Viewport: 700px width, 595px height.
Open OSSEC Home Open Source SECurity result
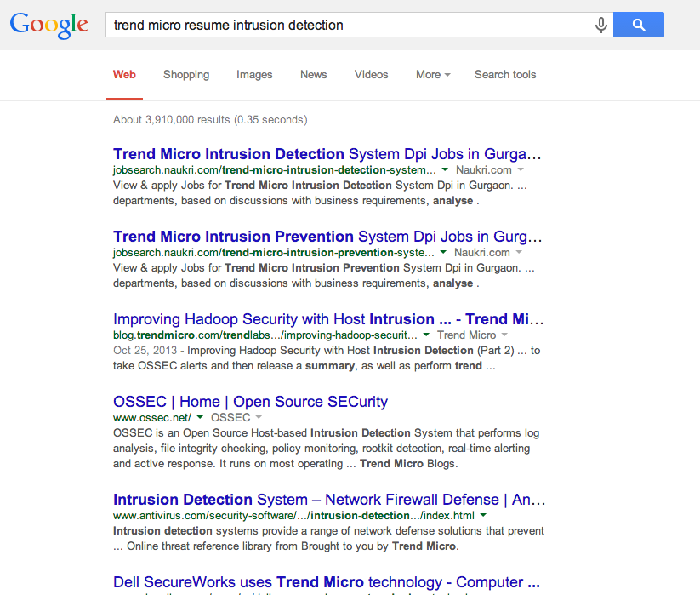[x=250, y=402]
